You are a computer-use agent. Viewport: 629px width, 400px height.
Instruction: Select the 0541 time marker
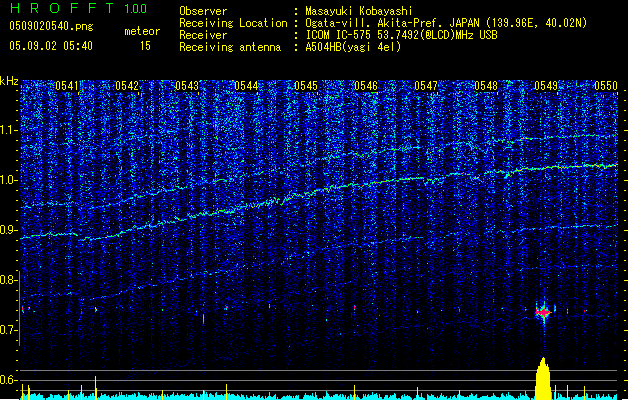click(68, 86)
